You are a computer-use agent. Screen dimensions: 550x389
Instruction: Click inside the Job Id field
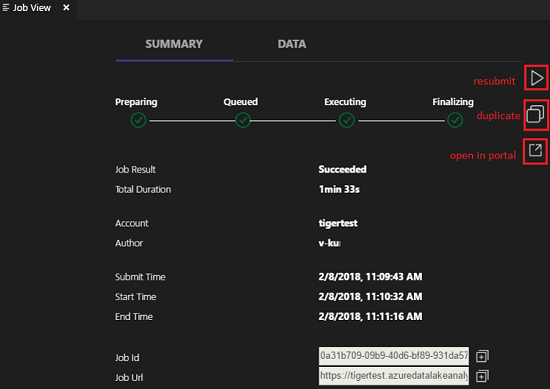pos(394,356)
